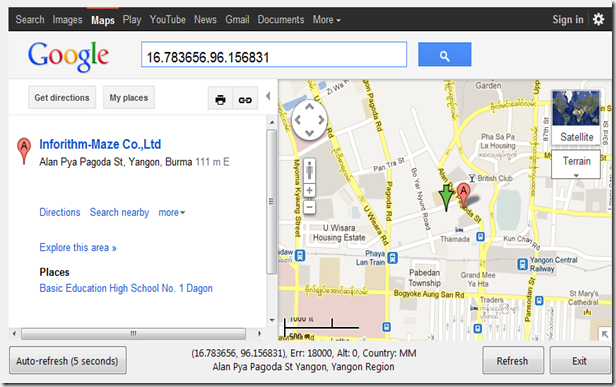Click the overview map arrow in corner

pyautogui.click(x=604, y=334)
